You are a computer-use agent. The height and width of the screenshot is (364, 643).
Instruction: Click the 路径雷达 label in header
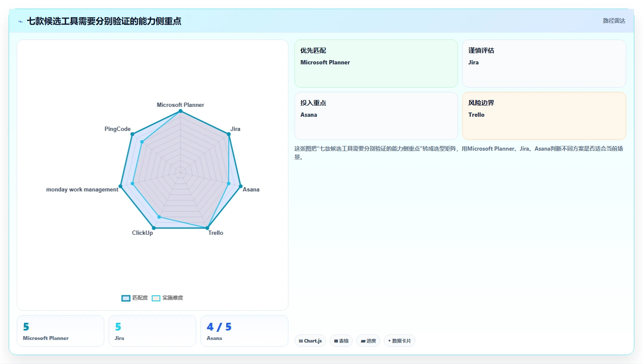(614, 21)
